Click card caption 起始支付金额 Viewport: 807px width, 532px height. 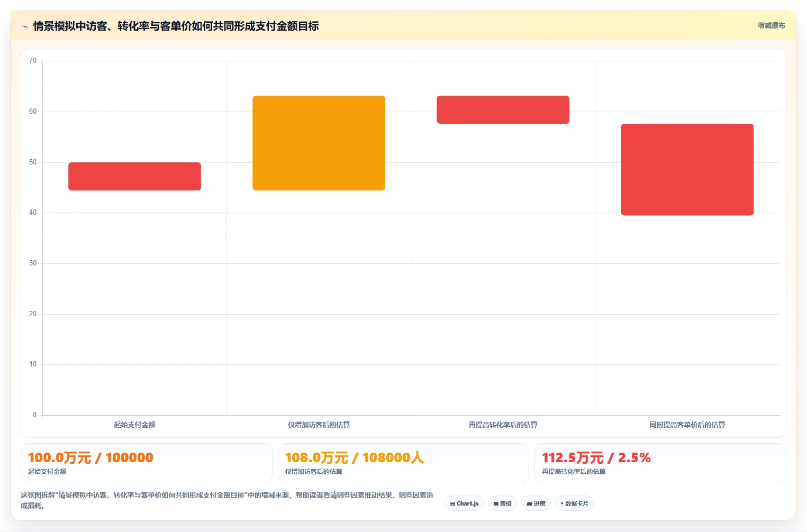pyautogui.click(x=47, y=471)
